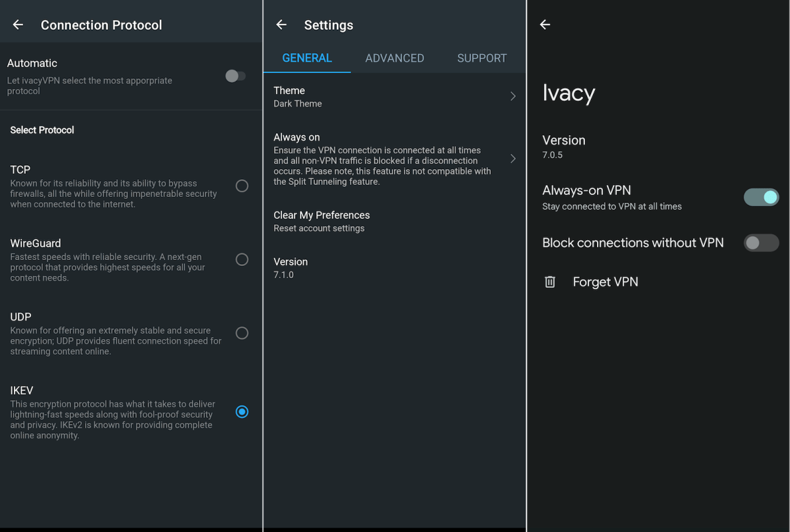
Task: Click the Automatic label text
Action: point(32,63)
